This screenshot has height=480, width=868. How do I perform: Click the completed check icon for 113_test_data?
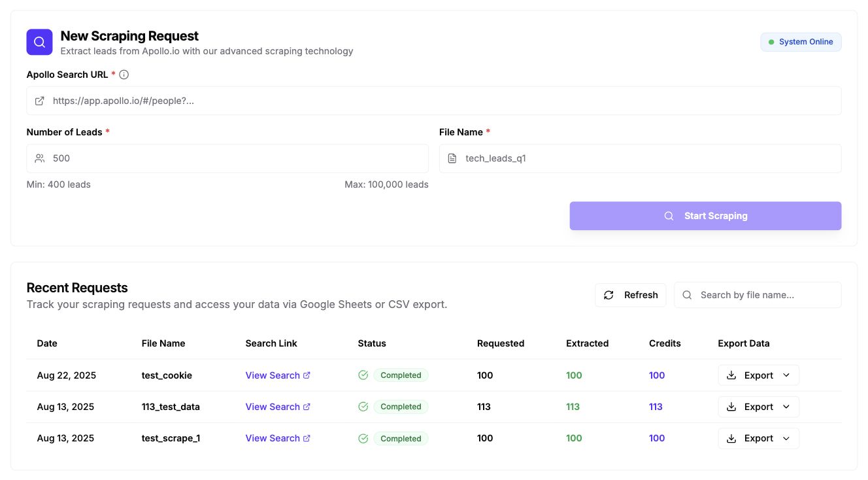pyautogui.click(x=363, y=407)
